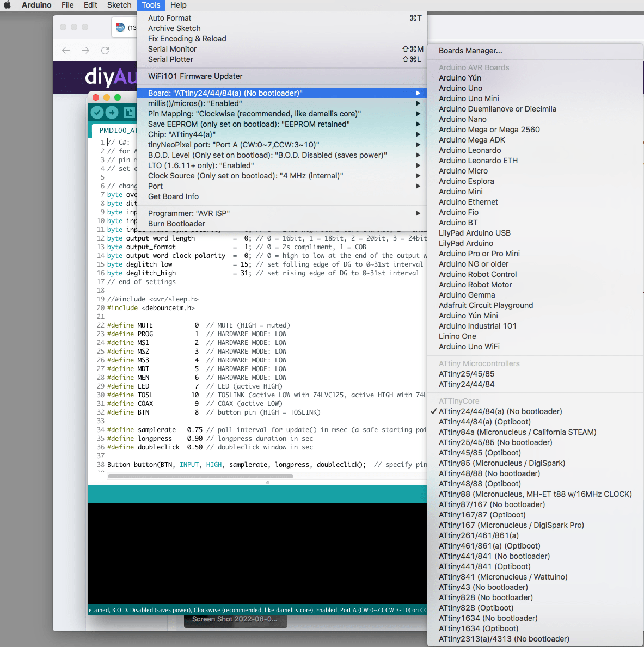The width and height of the screenshot is (644, 647).
Task: Choose ATtiny25/45/85 under ATtiny Microcontrollers
Action: tap(536, 374)
